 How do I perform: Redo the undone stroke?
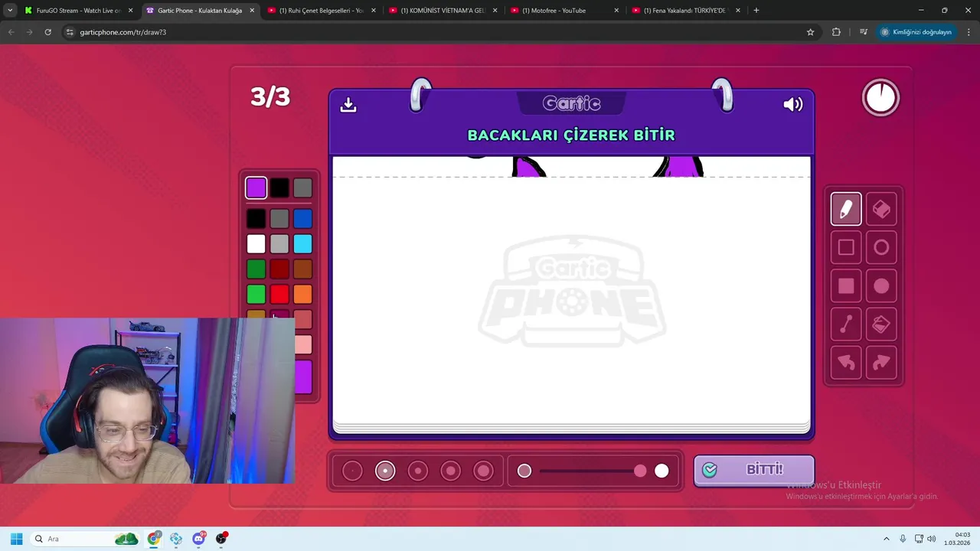click(881, 363)
